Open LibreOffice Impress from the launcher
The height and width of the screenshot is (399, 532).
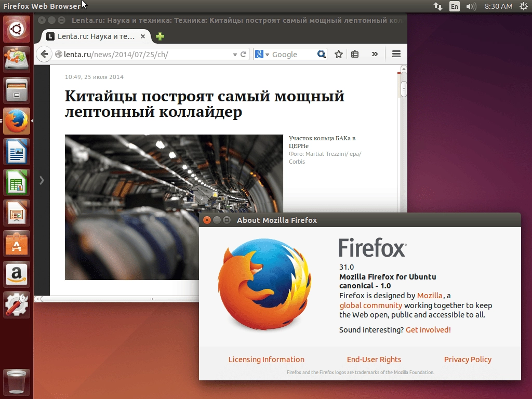coord(17,213)
